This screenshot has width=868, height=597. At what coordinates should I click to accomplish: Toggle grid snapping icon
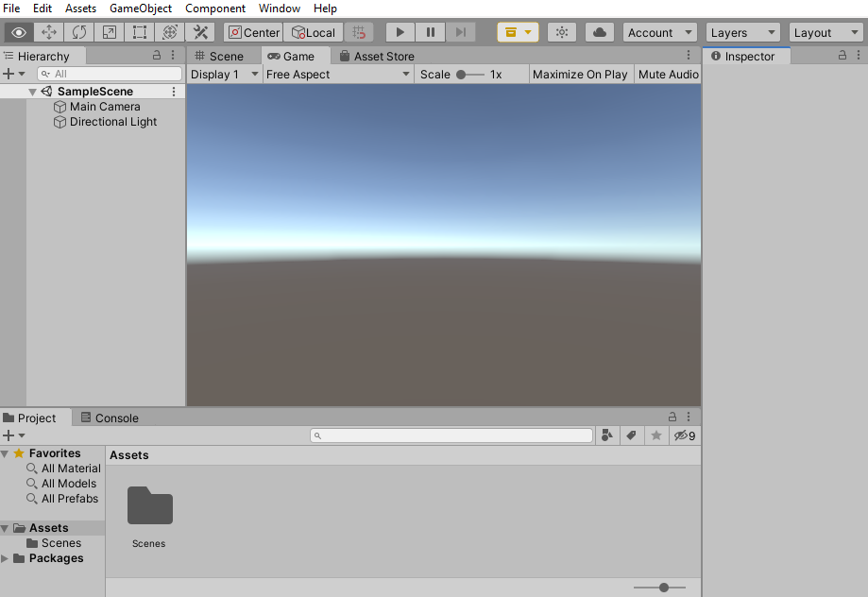click(x=359, y=33)
